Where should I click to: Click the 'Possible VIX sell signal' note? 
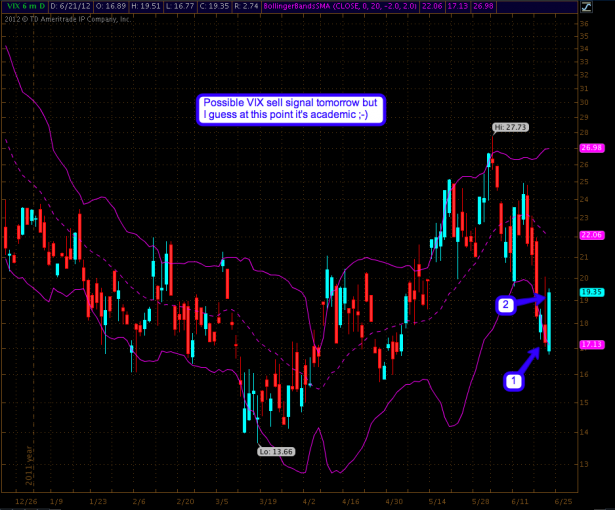click(291, 110)
